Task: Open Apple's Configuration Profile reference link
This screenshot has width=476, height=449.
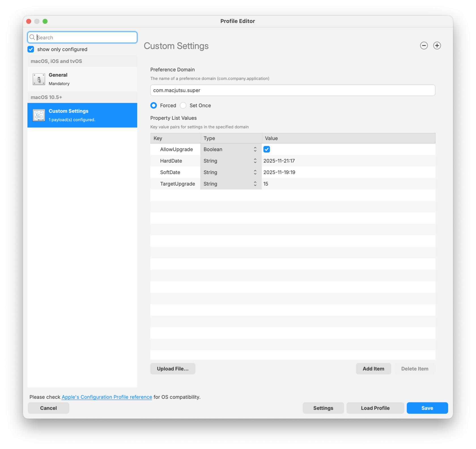Action: click(107, 397)
